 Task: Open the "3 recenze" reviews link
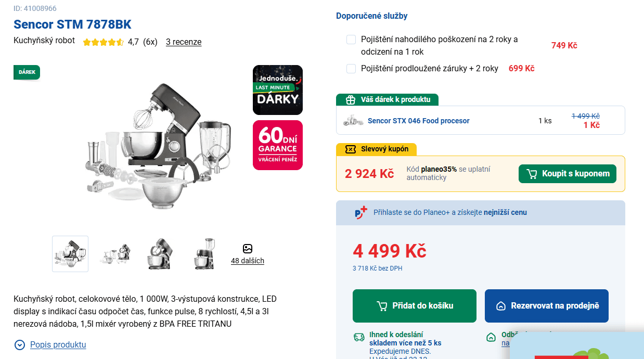pyautogui.click(x=184, y=42)
